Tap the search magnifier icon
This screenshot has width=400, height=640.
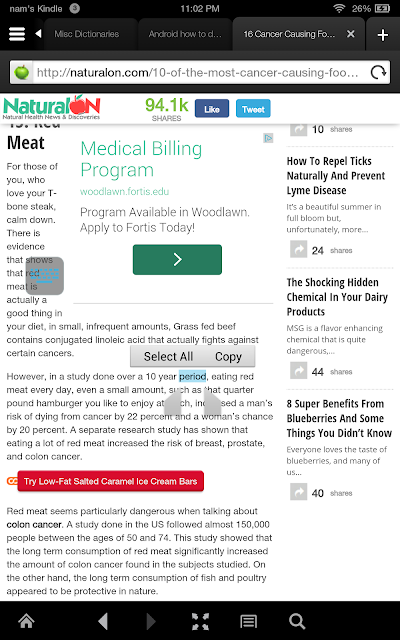pyautogui.click(x=297, y=621)
